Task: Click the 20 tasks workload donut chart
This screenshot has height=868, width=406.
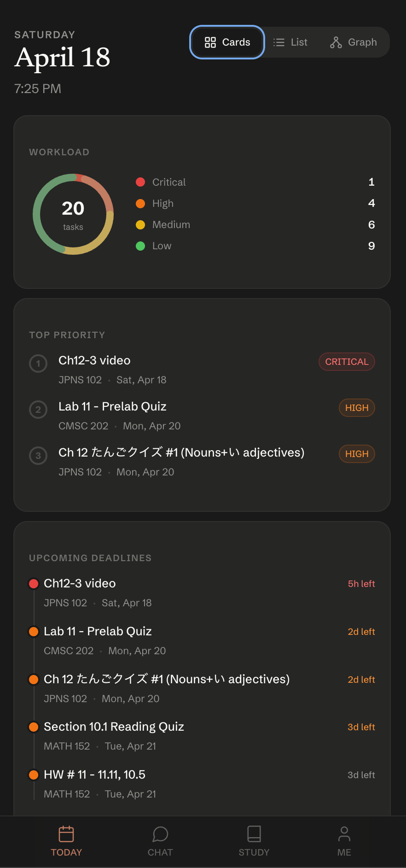Action: pos(73,214)
